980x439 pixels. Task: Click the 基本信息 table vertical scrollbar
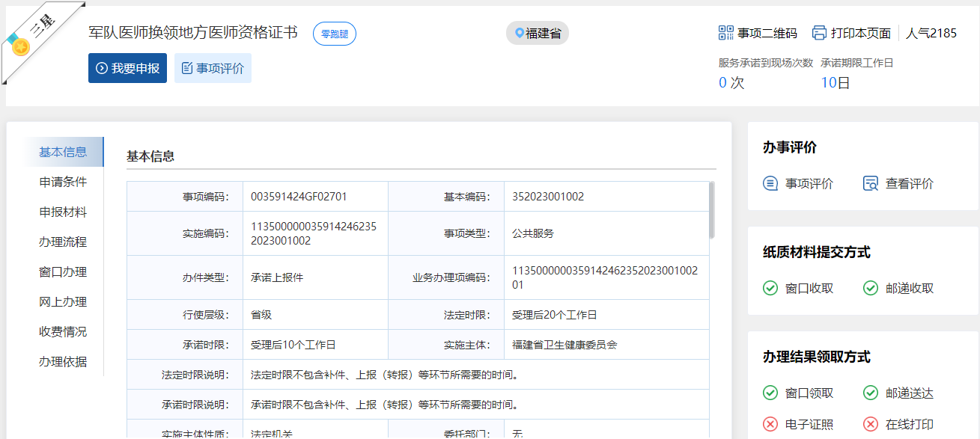pos(711,209)
